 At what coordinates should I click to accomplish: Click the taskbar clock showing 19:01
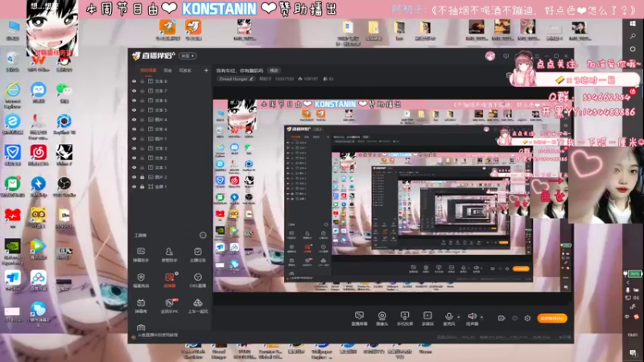click(633, 335)
